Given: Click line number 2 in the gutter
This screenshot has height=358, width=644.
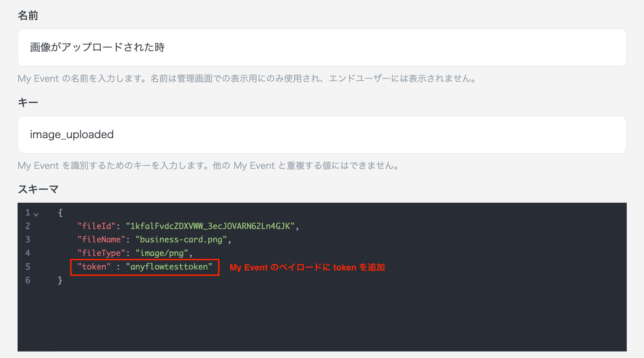Looking at the screenshot, I should (28, 226).
